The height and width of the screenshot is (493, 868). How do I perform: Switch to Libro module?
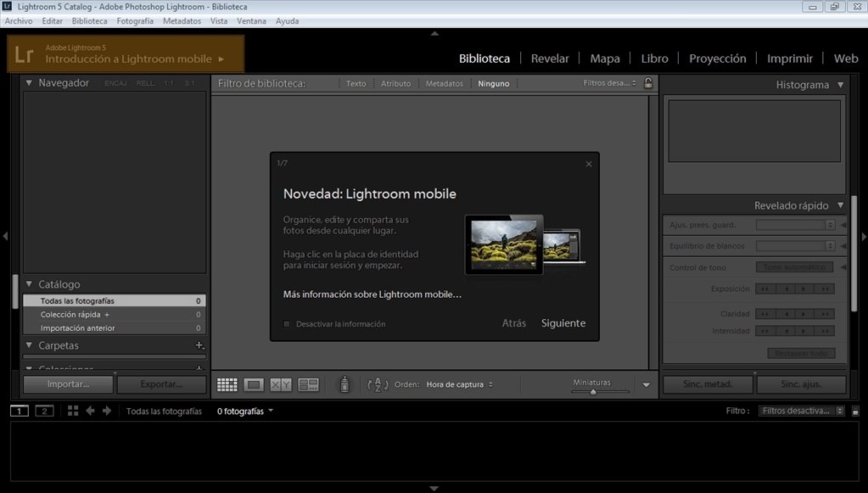coord(654,59)
